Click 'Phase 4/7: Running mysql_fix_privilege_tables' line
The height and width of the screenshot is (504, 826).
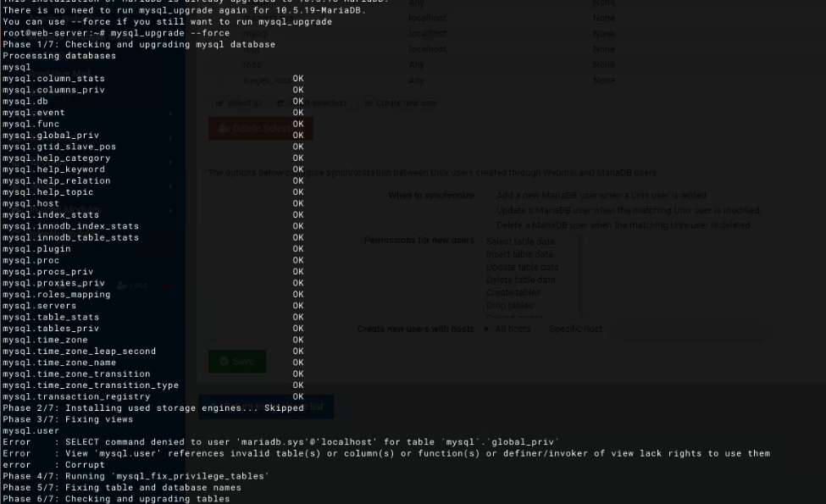click(136, 476)
